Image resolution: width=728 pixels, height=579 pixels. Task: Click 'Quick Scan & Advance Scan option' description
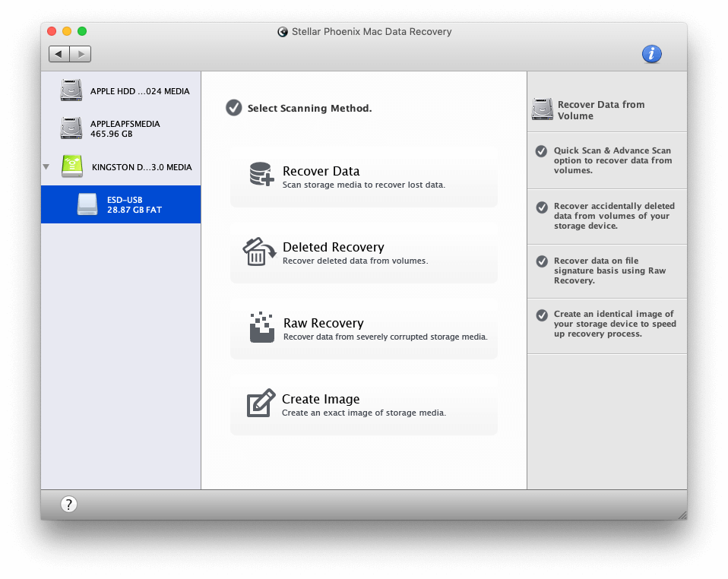pos(612,160)
